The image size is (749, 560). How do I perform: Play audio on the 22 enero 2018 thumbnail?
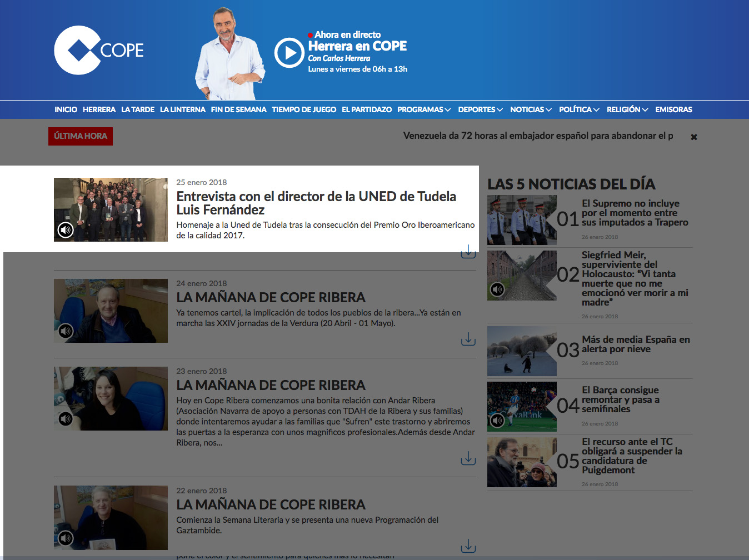click(x=66, y=538)
